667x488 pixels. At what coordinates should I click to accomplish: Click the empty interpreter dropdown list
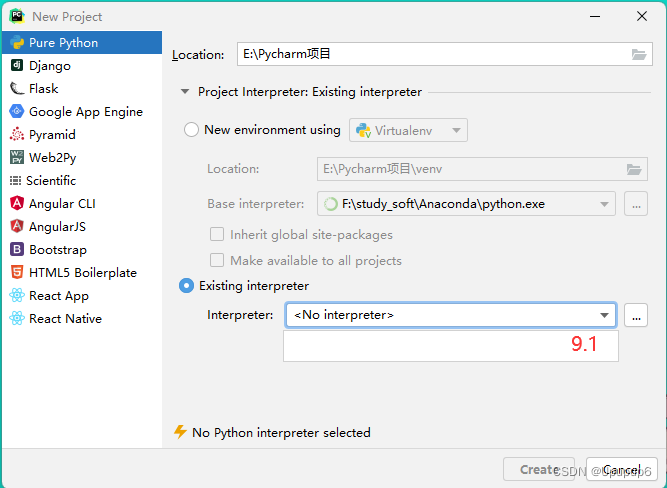(451, 346)
